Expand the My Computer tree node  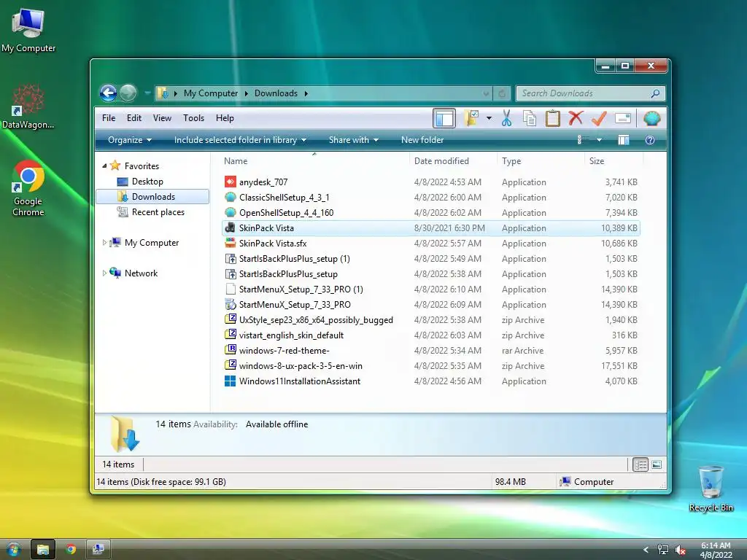pos(104,242)
